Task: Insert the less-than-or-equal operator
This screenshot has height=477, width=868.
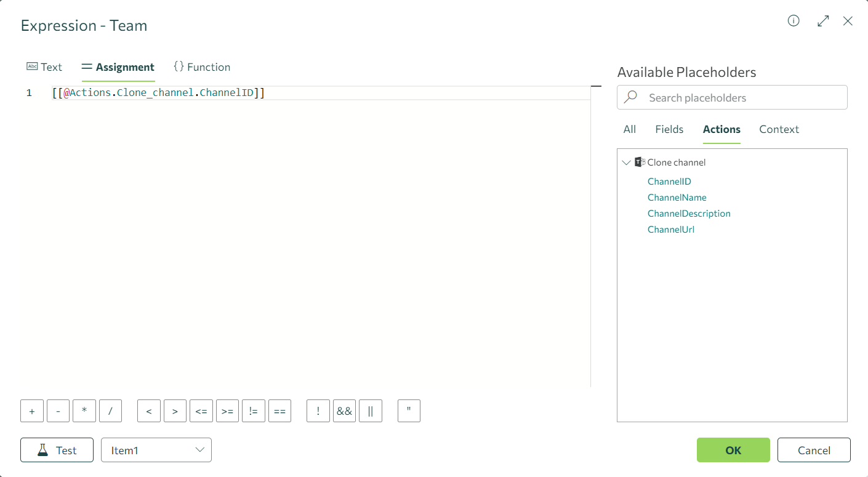Action: (201, 411)
